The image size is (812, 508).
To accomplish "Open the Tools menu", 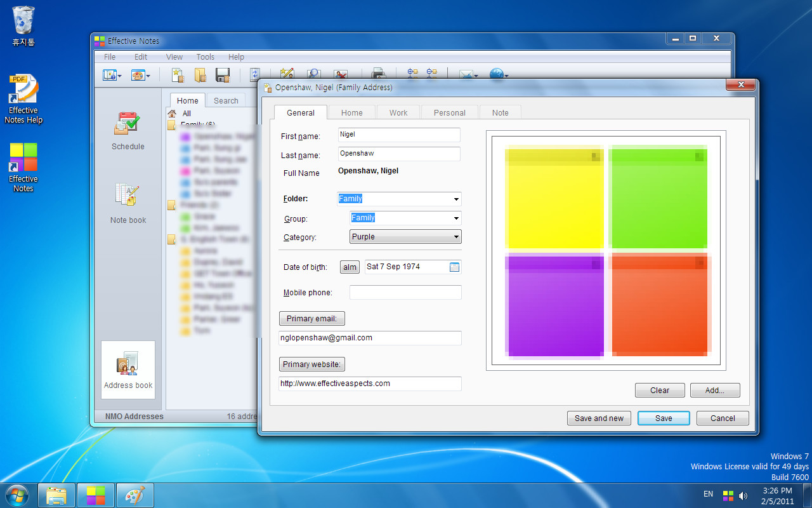I will pyautogui.click(x=206, y=57).
